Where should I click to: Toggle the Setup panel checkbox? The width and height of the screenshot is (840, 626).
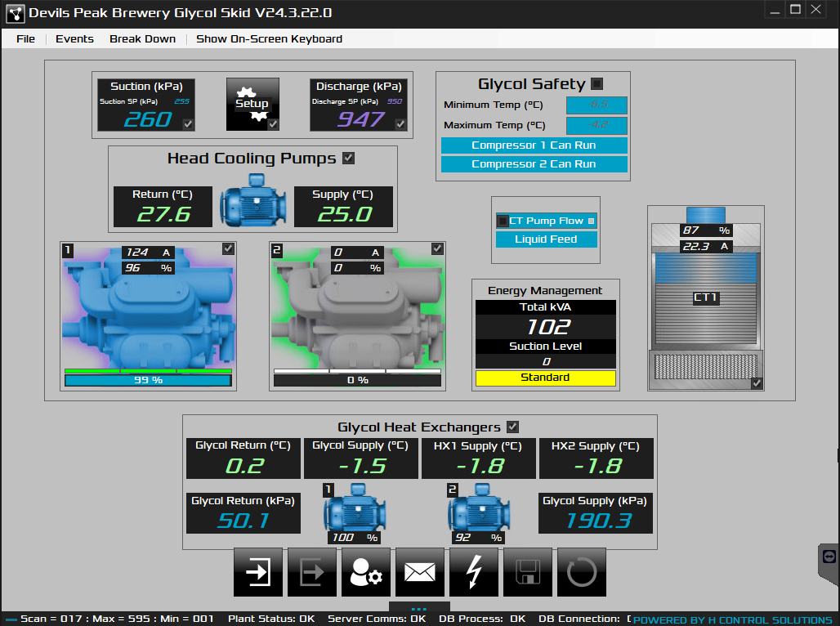coord(273,124)
